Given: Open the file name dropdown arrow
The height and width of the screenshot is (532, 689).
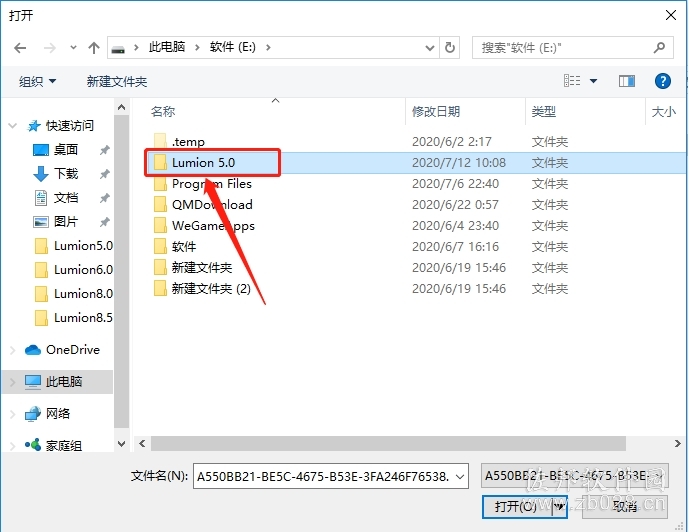Looking at the screenshot, I should tap(460, 476).
